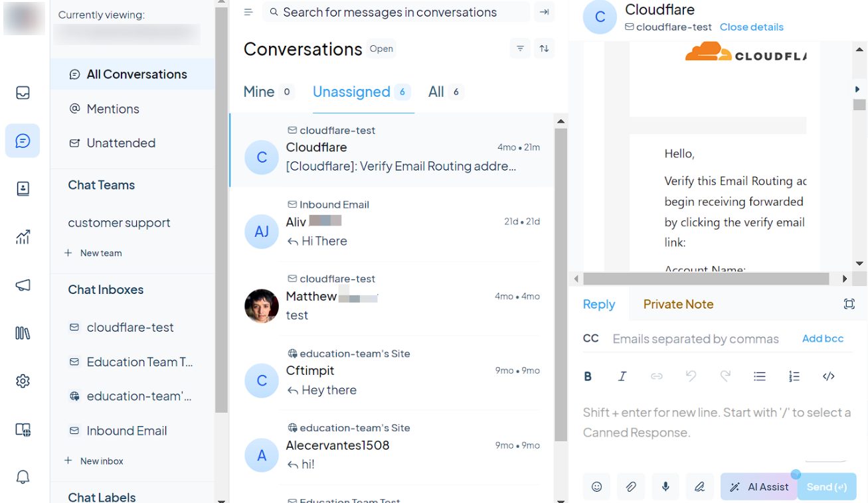868x503 pixels.
Task: Click the Add bcc link
Action: click(x=823, y=338)
